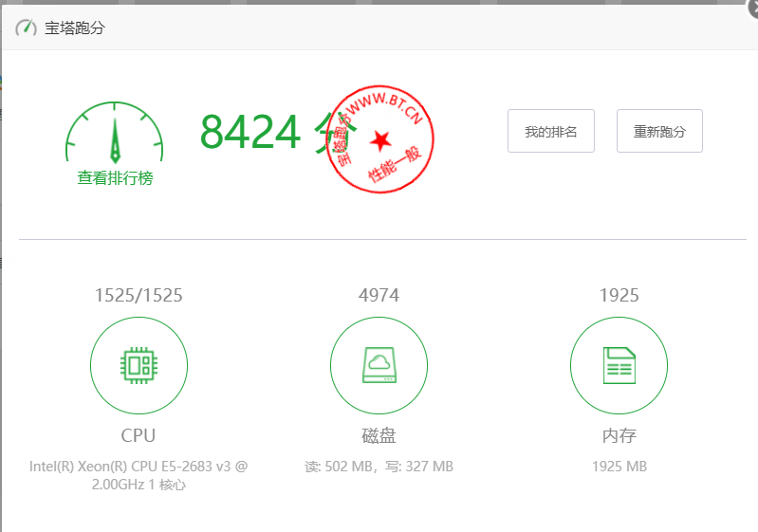758x532 pixels.
Task: Click the memory score 1925 above the icon
Action: coord(619,295)
